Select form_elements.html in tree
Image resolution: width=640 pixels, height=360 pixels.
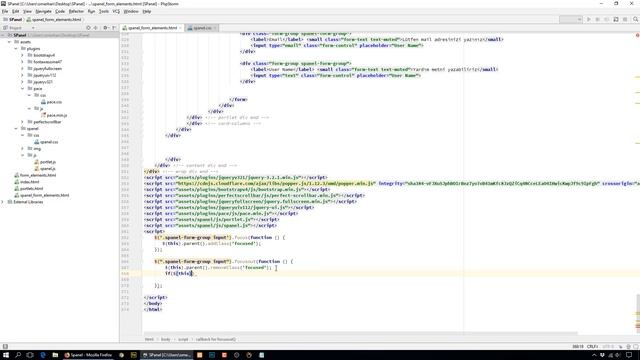35,175
